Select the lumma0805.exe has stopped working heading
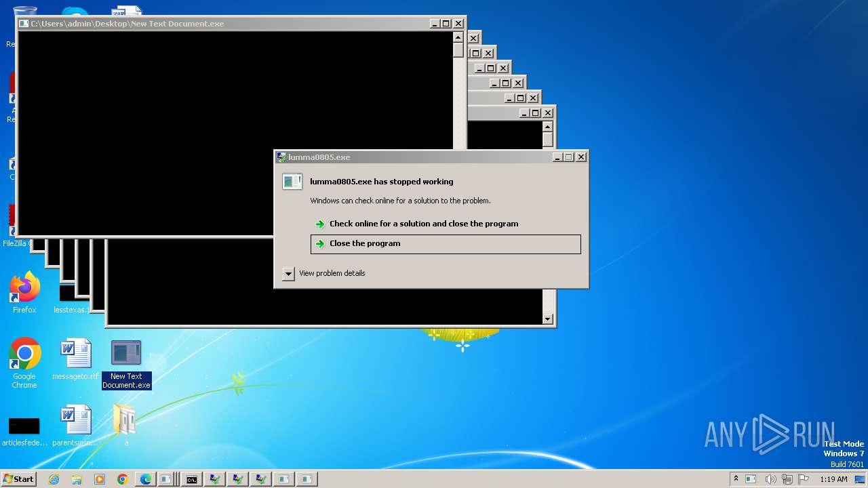 coord(382,182)
